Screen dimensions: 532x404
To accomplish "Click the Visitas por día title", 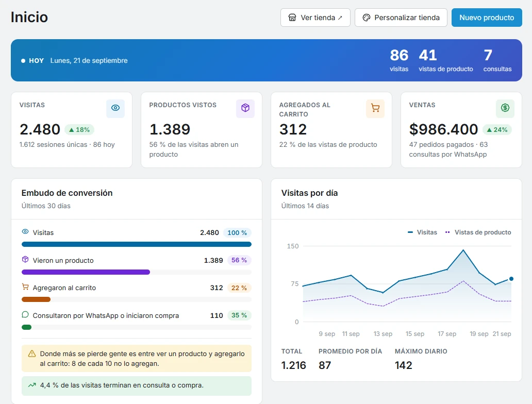I will (x=309, y=193).
